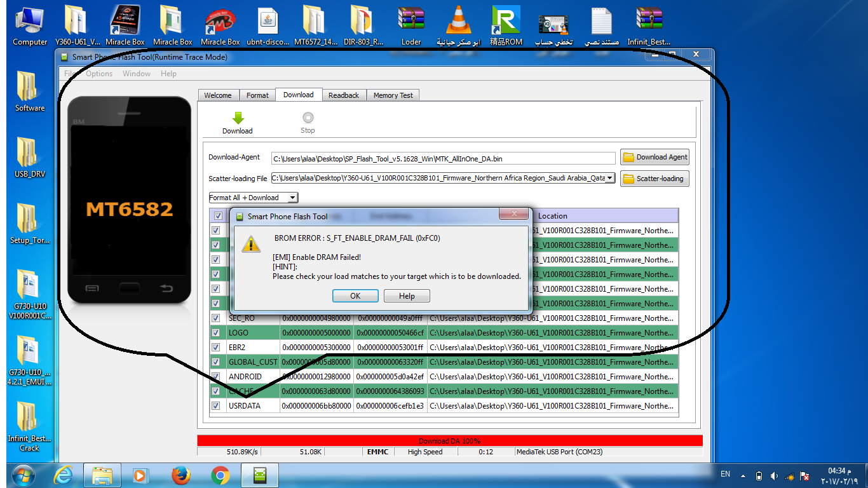
Task: Click the volume speaker tray icon
Action: pos(773,475)
